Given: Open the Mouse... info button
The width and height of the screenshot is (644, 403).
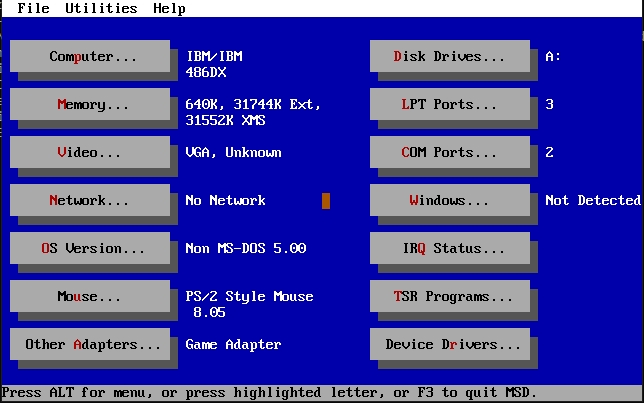Looking at the screenshot, I should (90, 297).
